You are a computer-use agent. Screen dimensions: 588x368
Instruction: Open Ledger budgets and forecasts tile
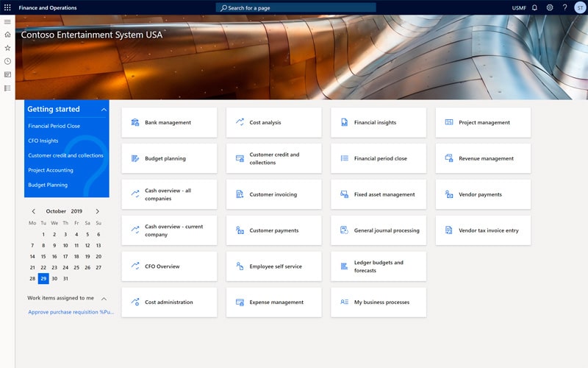(379, 266)
